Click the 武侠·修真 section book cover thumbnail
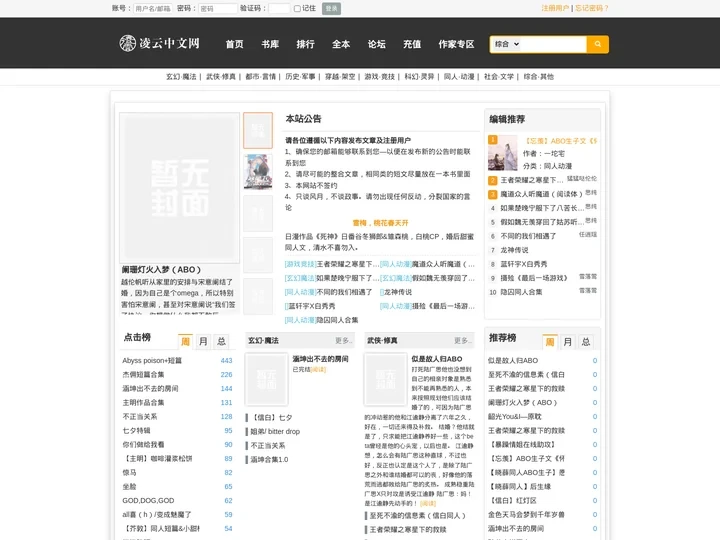The width and height of the screenshot is (720, 540). tap(386, 379)
